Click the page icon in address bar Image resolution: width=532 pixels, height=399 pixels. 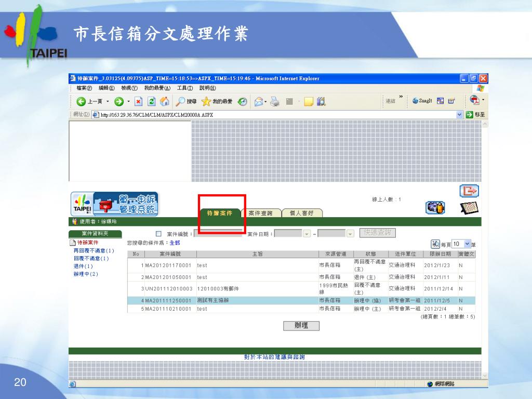[x=96, y=115]
